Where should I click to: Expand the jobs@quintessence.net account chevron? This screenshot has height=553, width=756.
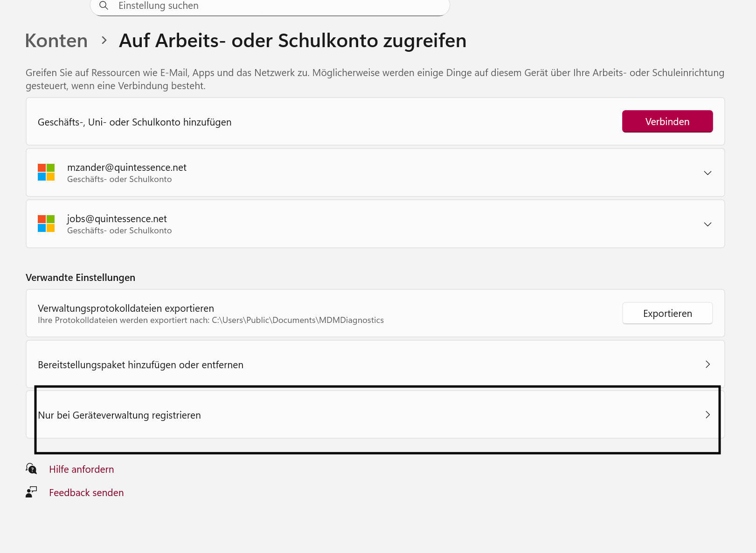pos(707,224)
